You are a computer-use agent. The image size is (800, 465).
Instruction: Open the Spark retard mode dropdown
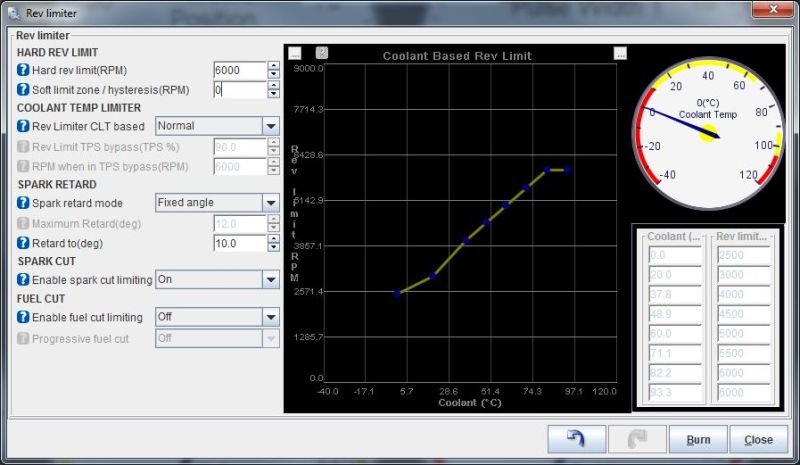269,202
